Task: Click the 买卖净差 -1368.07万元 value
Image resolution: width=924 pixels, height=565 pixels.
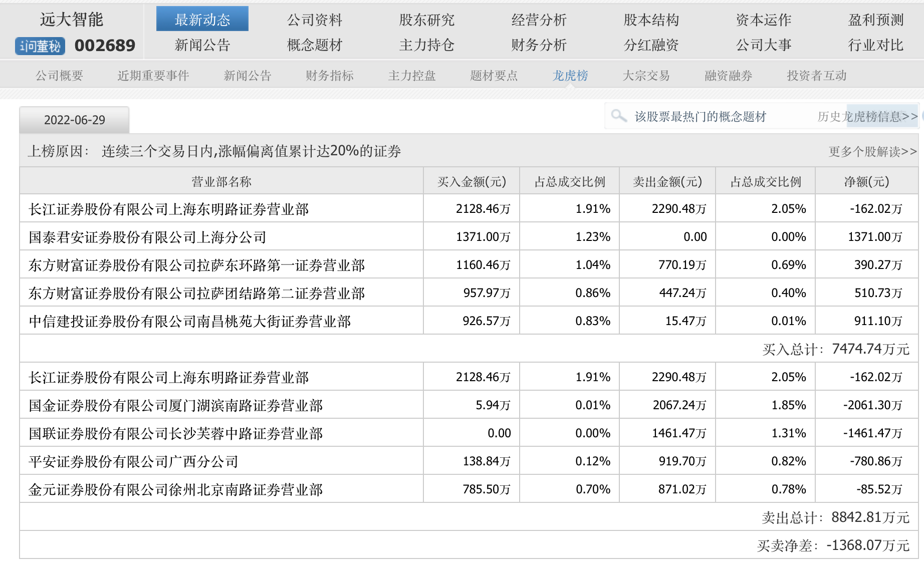Action: 833,545
